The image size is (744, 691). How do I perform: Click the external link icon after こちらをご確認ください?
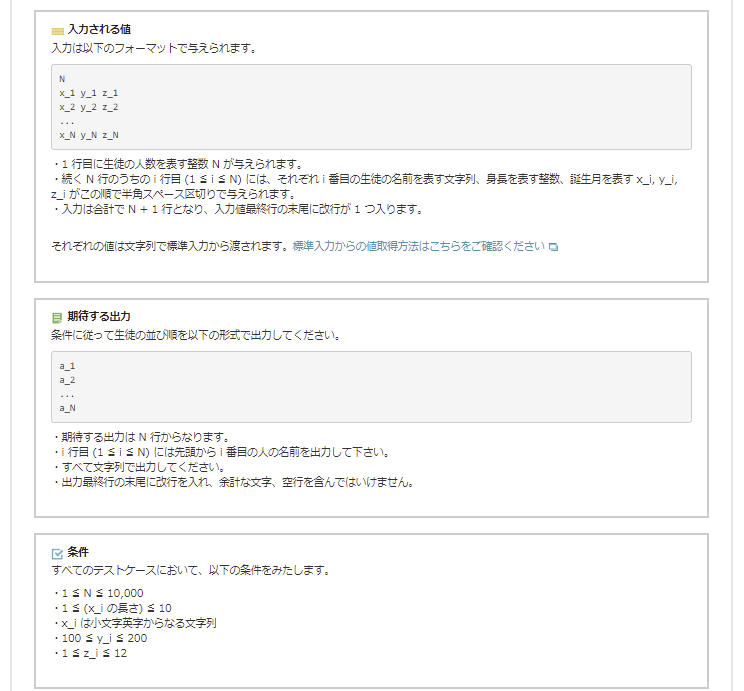tap(553, 247)
